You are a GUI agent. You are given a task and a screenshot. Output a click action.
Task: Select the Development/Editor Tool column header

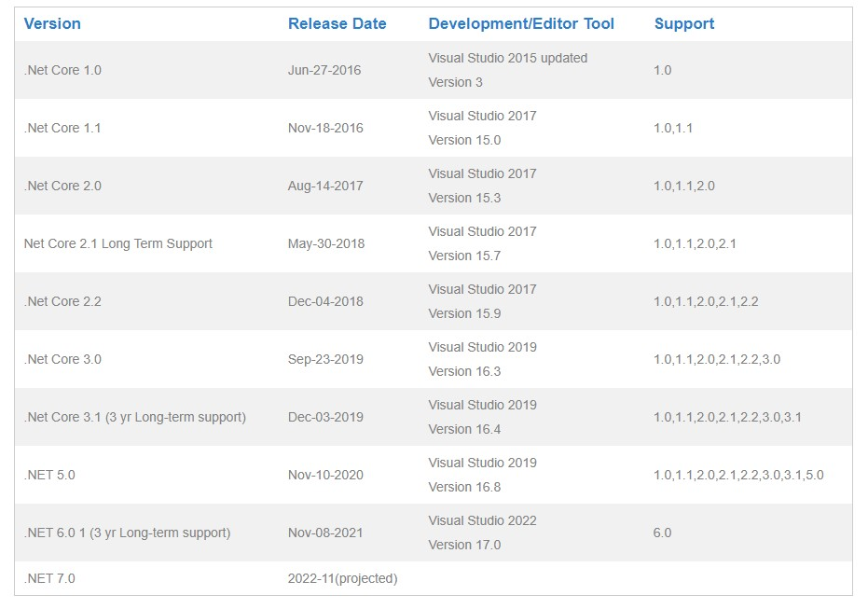(521, 24)
